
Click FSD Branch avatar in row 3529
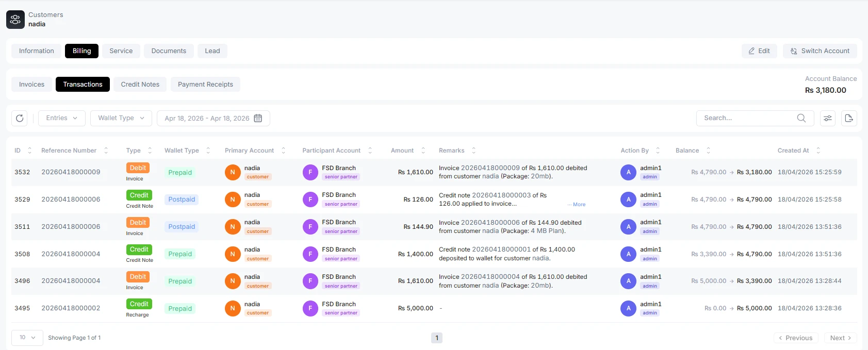tap(310, 199)
